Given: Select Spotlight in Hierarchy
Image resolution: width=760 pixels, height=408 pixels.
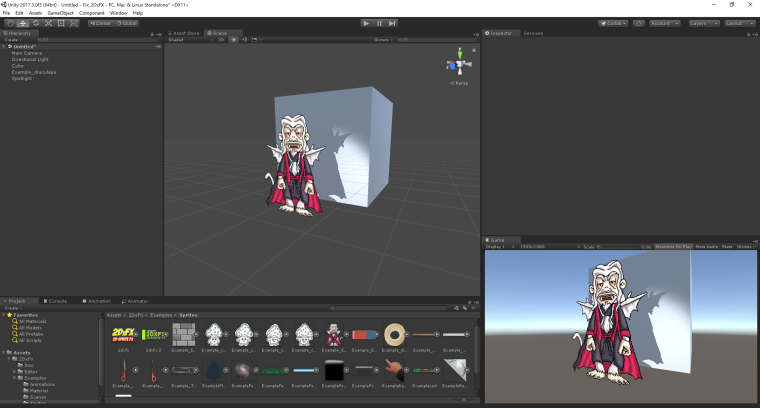Looking at the screenshot, I should [21, 78].
